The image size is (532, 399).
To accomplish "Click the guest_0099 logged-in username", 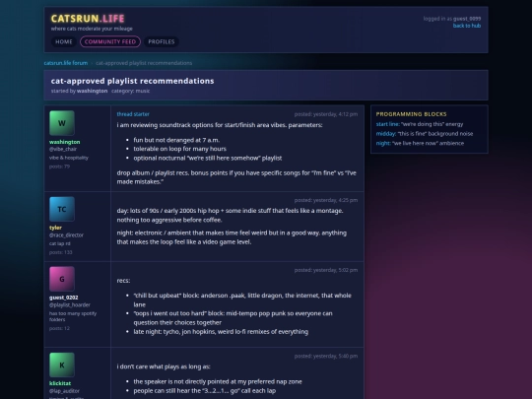I will (x=467, y=19).
